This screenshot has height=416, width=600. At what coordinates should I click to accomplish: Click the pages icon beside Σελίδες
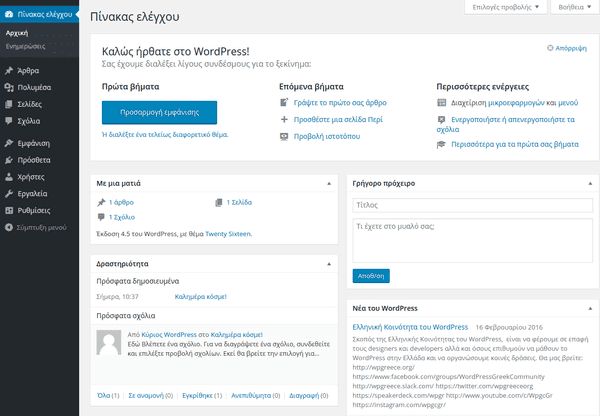(x=9, y=104)
